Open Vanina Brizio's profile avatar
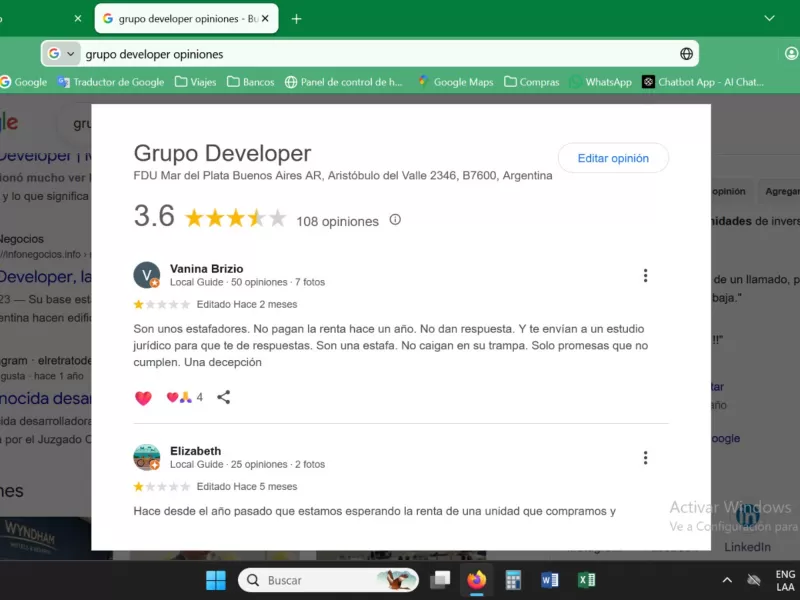 [x=147, y=275]
